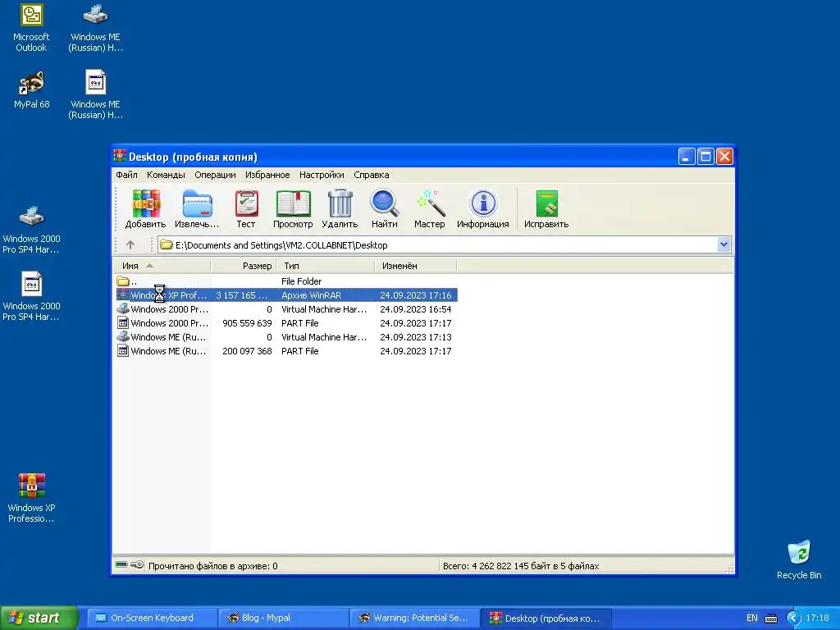Click the EN language indicator
Viewport: 840px width, 630px height.
tap(752, 619)
